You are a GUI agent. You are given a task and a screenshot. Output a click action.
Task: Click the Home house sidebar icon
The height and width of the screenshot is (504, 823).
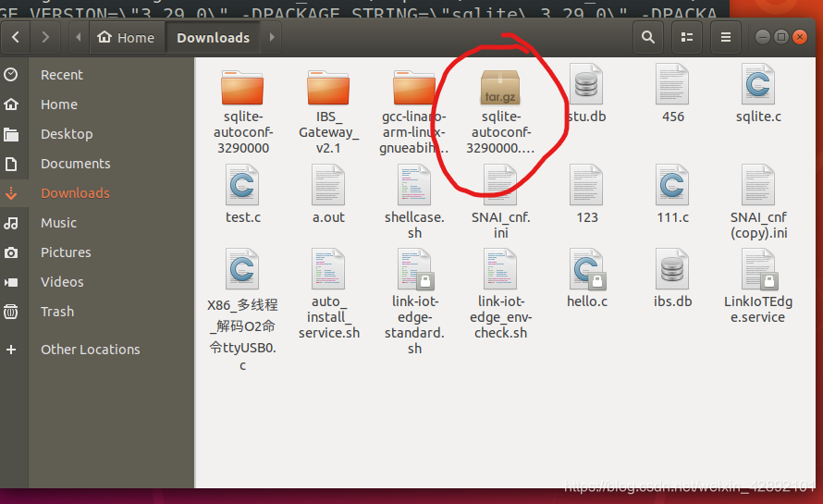[x=11, y=104]
